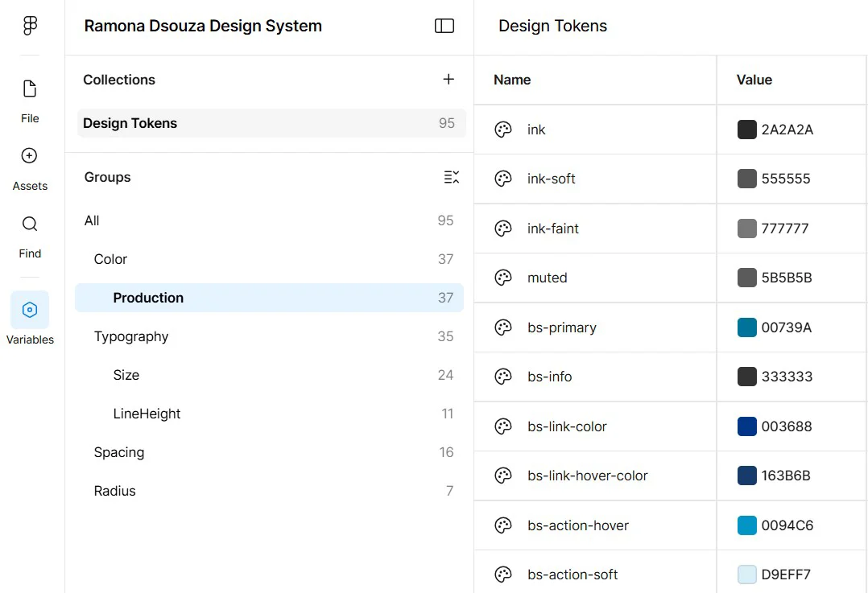Click the palette icon for ink-faint
Screen dimensions: 868x593
pos(503,229)
